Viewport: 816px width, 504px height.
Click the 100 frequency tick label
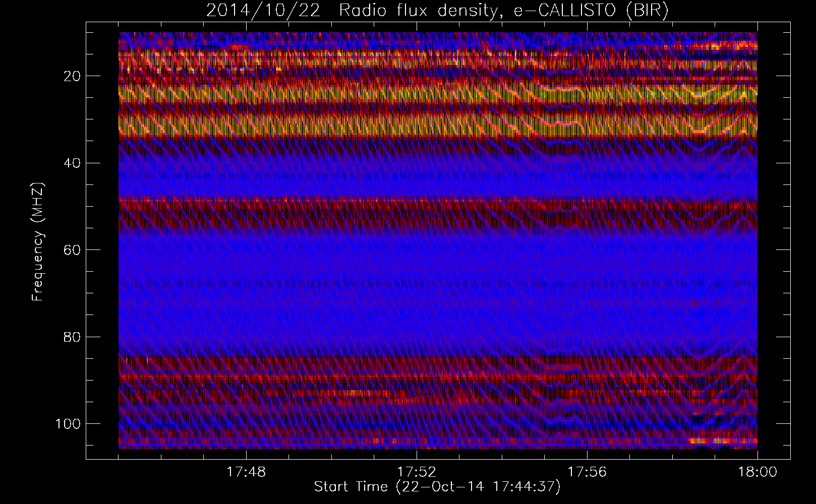[x=69, y=424]
